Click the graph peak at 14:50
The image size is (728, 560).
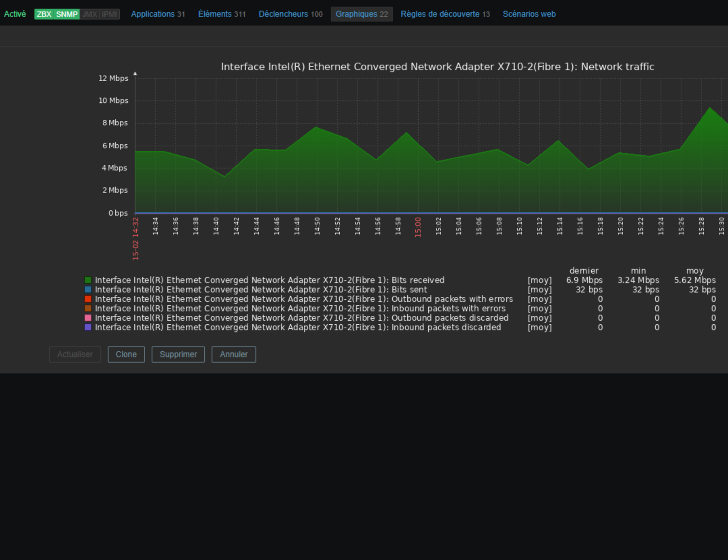coord(316,127)
